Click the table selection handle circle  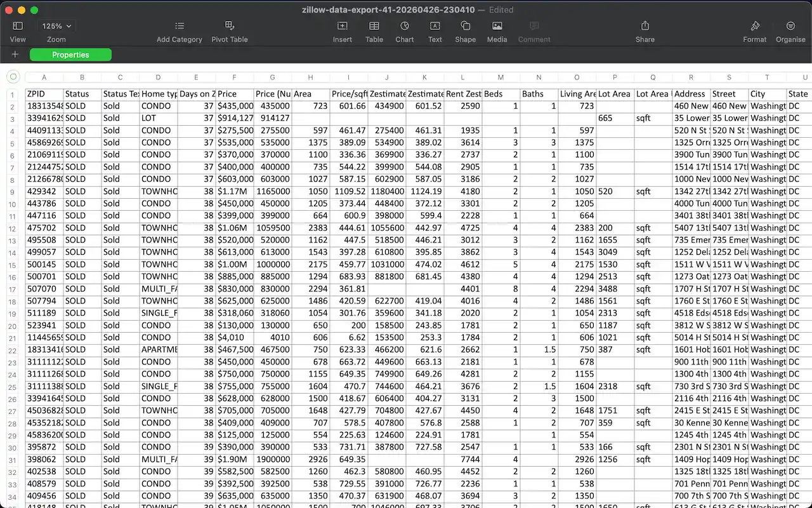pos(12,77)
